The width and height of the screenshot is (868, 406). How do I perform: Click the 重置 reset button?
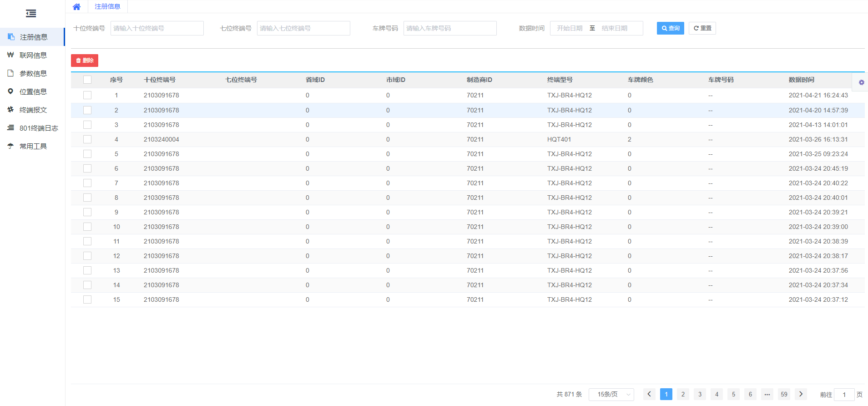click(x=702, y=28)
